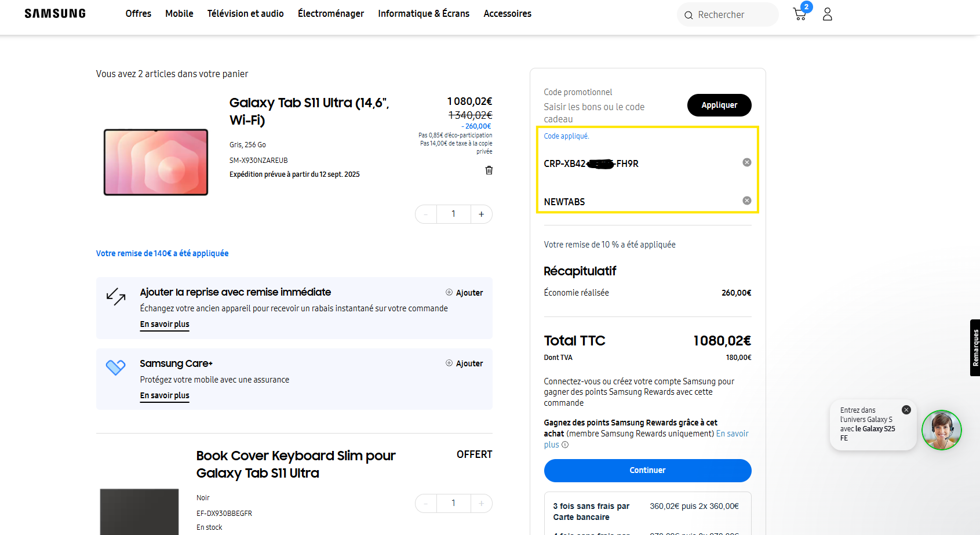The width and height of the screenshot is (980, 535).
Task: Click the blue Continuer button
Action: [647, 471]
